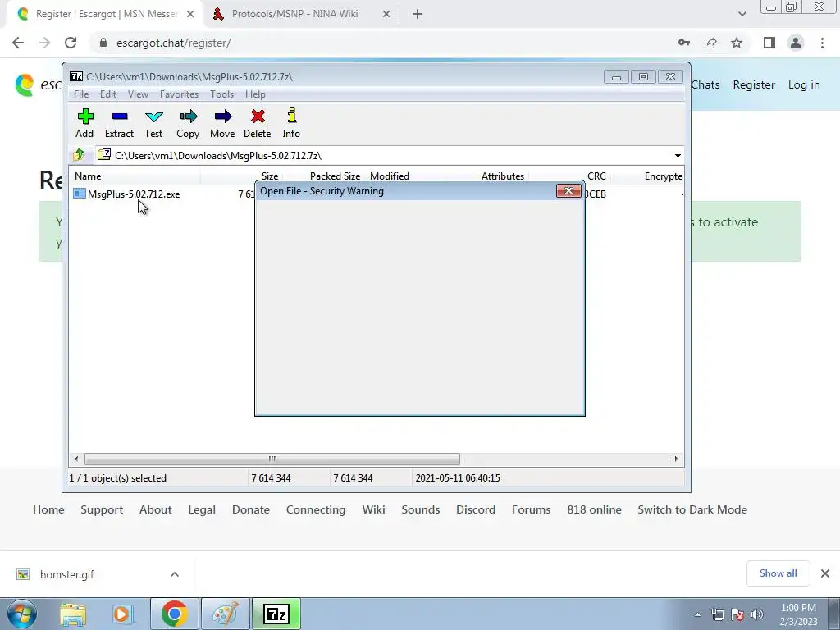Image resolution: width=840 pixels, height=630 pixels.
Task: Choose the Move toolbar icon
Action: 222,123
